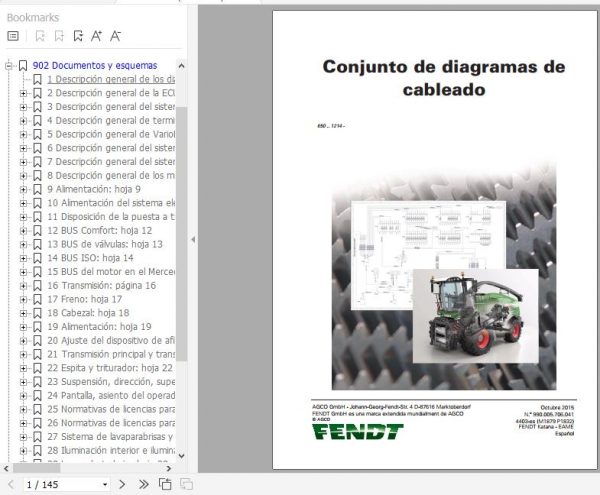The height and width of the screenshot is (495, 600).
Task: Click the FENDT logo on the page
Action: [x=358, y=431]
